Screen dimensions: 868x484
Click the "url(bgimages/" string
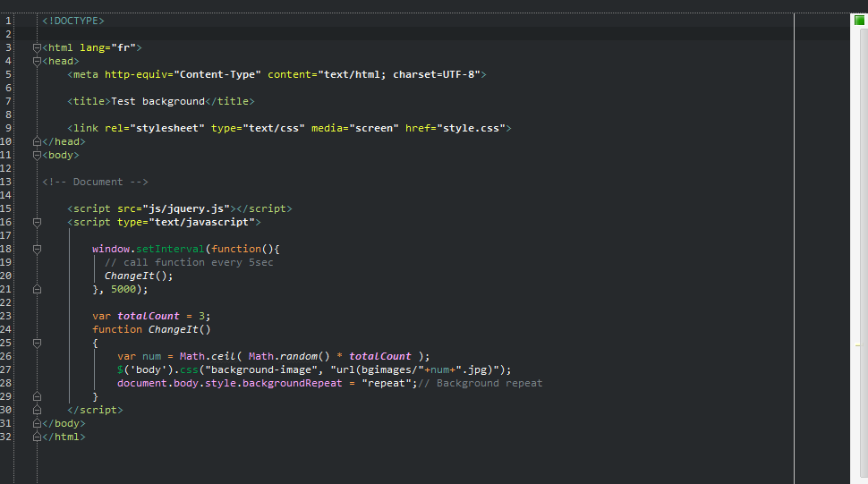point(377,369)
